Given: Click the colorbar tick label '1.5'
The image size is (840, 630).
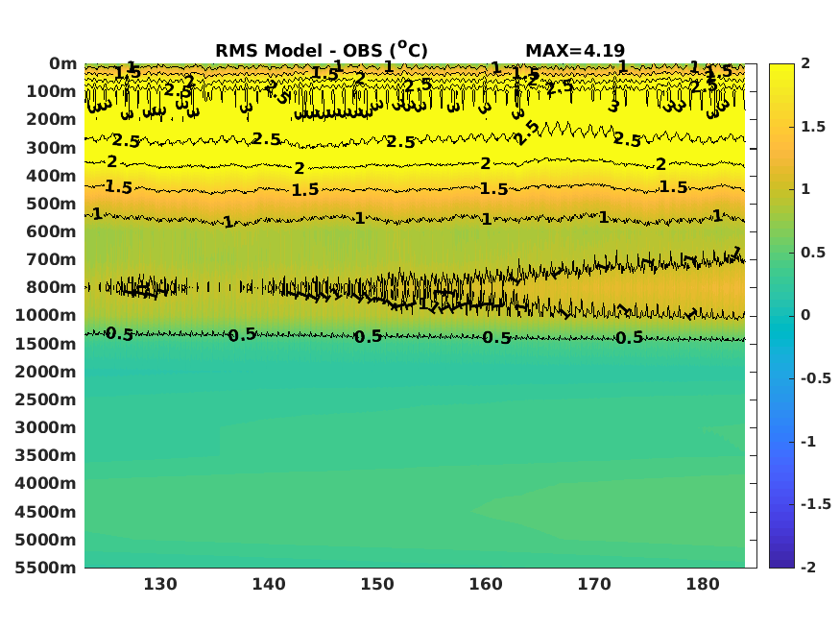Looking at the screenshot, I should pyautogui.click(x=813, y=127).
